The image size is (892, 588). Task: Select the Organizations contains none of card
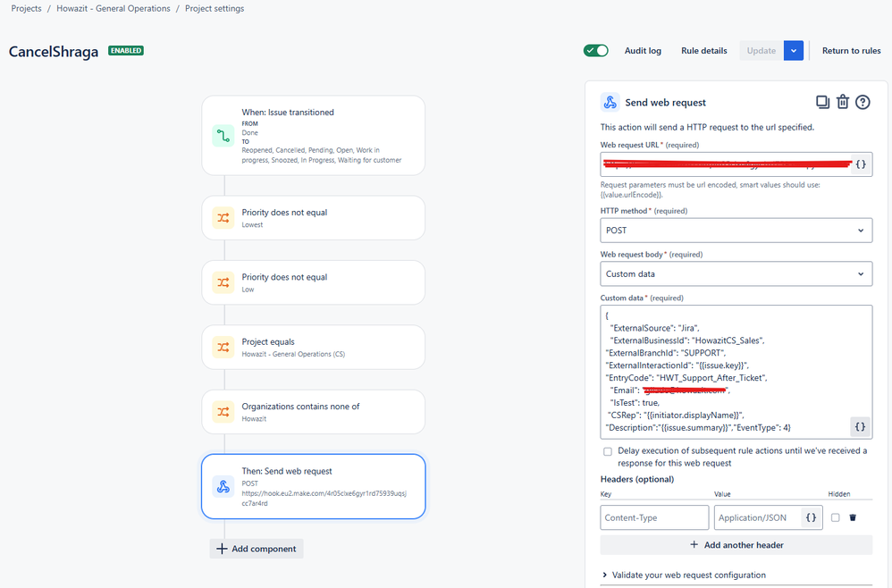point(314,412)
